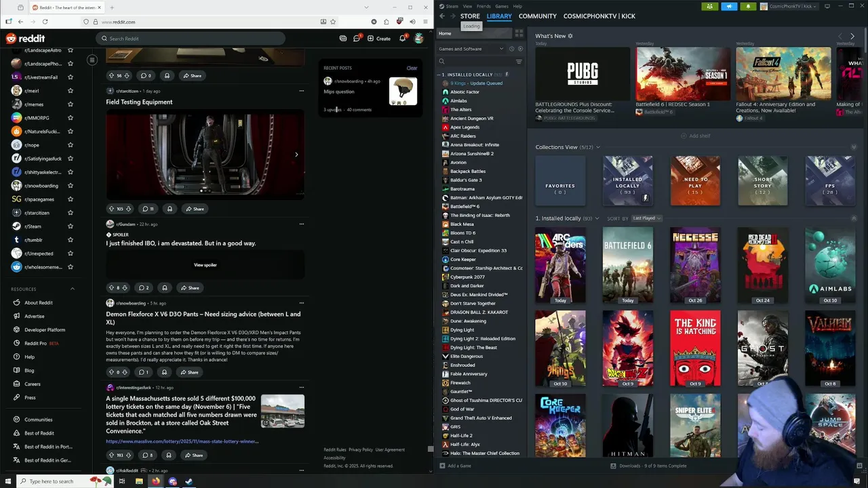
Task: Open Steam notifications bell button
Action: (749, 6)
